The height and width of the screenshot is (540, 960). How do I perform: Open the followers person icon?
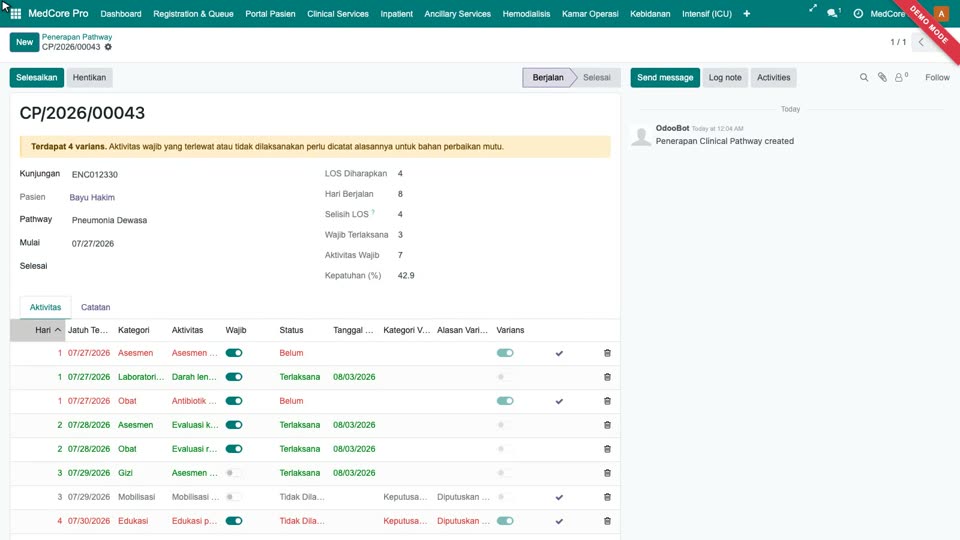[x=901, y=78]
